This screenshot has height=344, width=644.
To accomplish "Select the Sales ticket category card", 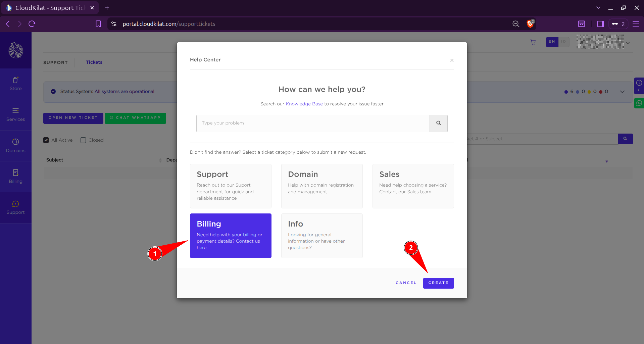I will click(413, 186).
